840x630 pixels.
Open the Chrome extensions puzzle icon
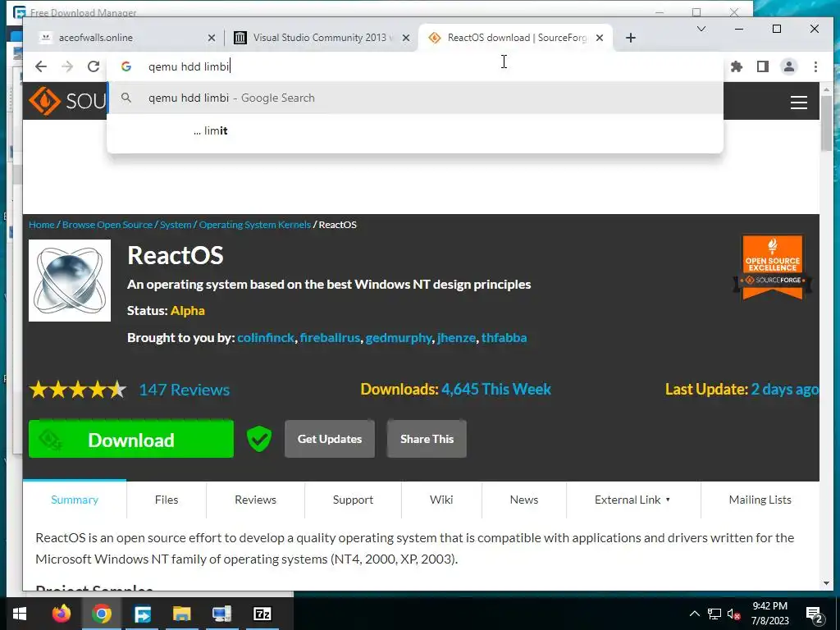[x=737, y=66]
